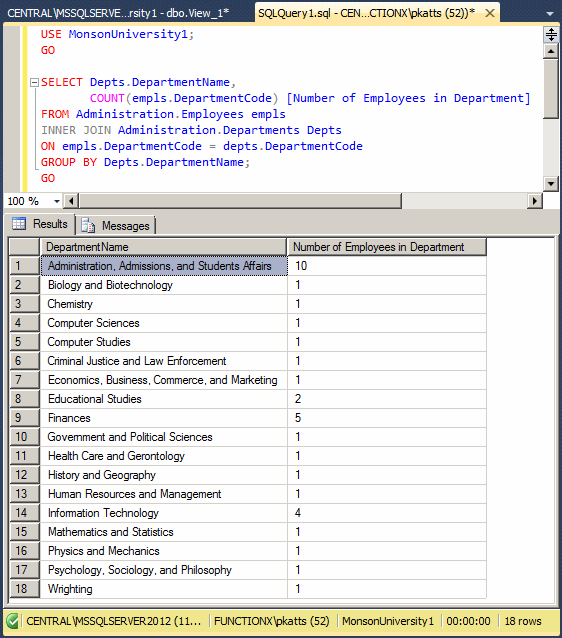Click editor horizontal scroll left arrow
The height and width of the screenshot is (638, 562).
71,201
